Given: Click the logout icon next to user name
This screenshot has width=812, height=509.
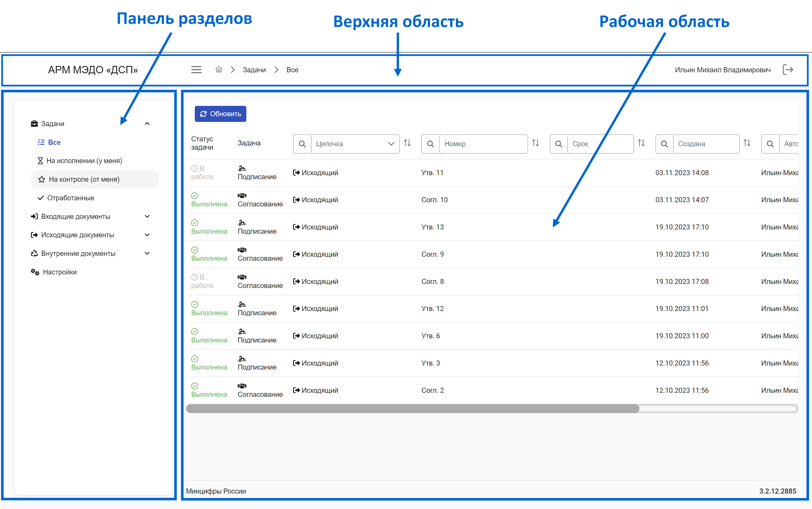Looking at the screenshot, I should tap(788, 70).
